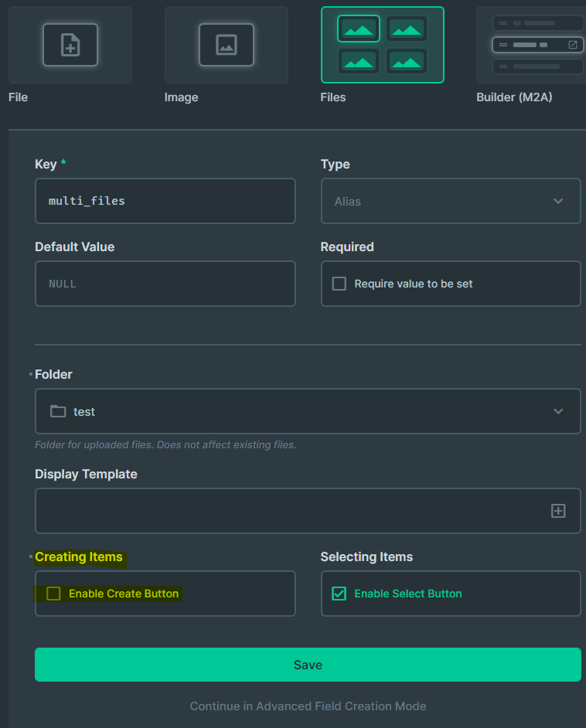Screen dimensions: 586x728
Task: Click the Creating Items heading
Action: 79,556
